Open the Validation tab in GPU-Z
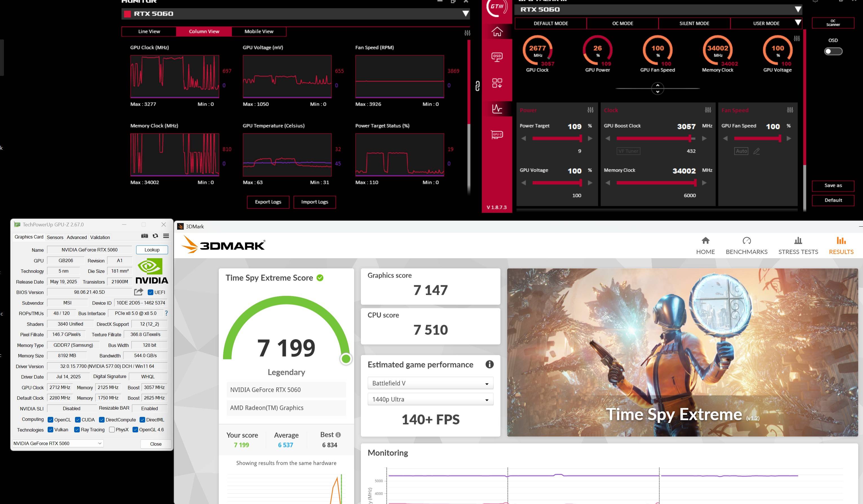This screenshot has width=863, height=504. [100, 237]
